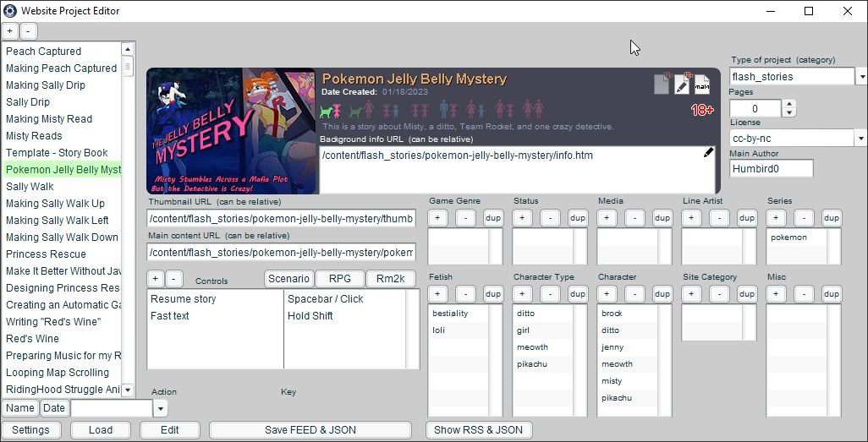Increase the Pages value with up arrow
This screenshot has width=868, height=442.
[x=789, y=104]
